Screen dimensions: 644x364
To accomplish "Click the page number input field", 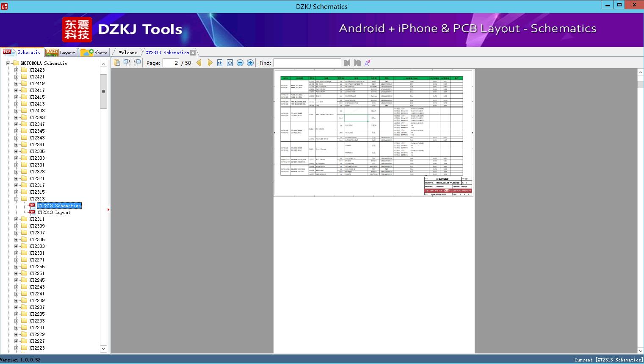I will (x=171, y=63).
